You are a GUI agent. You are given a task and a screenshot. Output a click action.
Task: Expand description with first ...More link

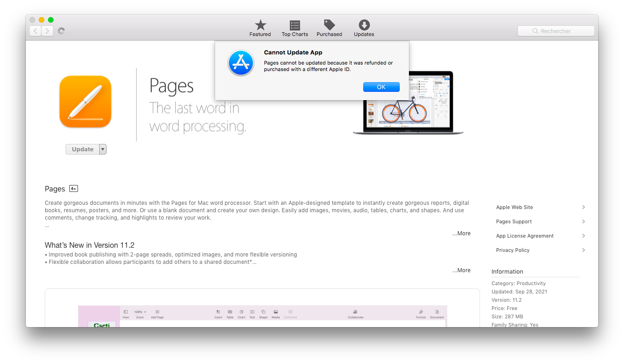point(462,233)
